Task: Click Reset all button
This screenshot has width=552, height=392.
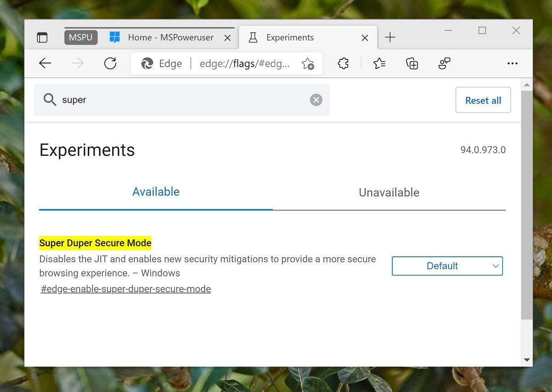Action: pos(483,100)
